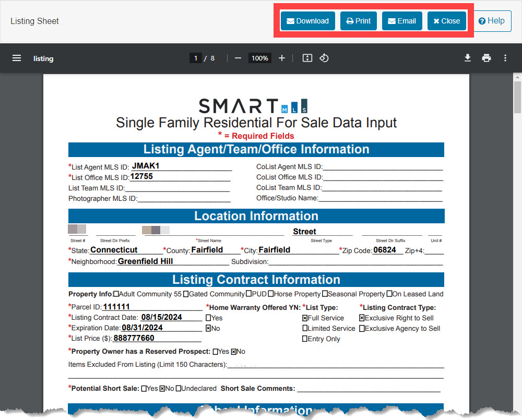Click Street Type value Street
522x420 pixels.
click(x=304, y=231)
